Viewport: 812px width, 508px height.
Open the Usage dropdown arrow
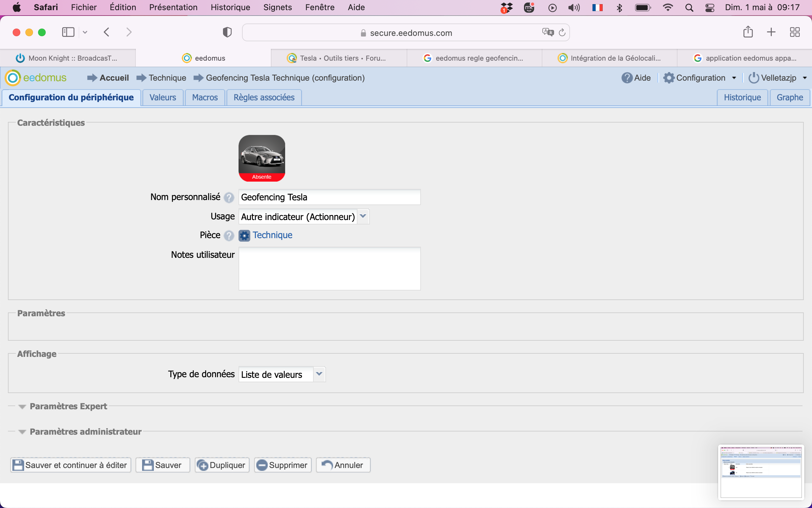pos(363,216)
